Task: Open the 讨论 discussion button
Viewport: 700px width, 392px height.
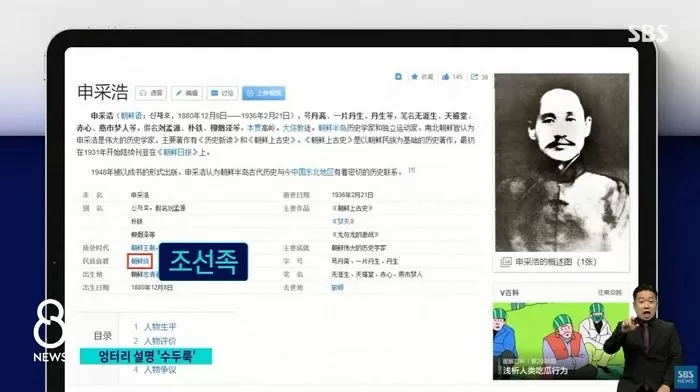Action: click(222, 93)
